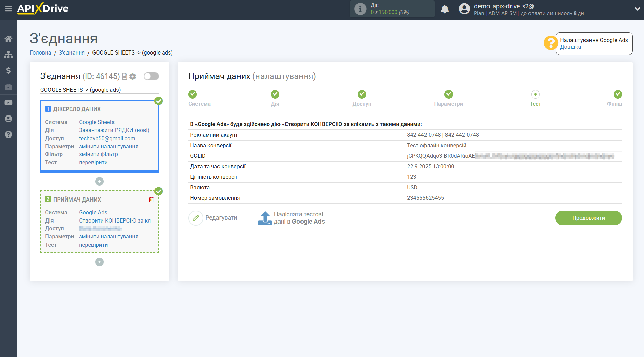This screenshot has width=644, height=357.
Task: Open the notifications bell
Action: (444, 9)
